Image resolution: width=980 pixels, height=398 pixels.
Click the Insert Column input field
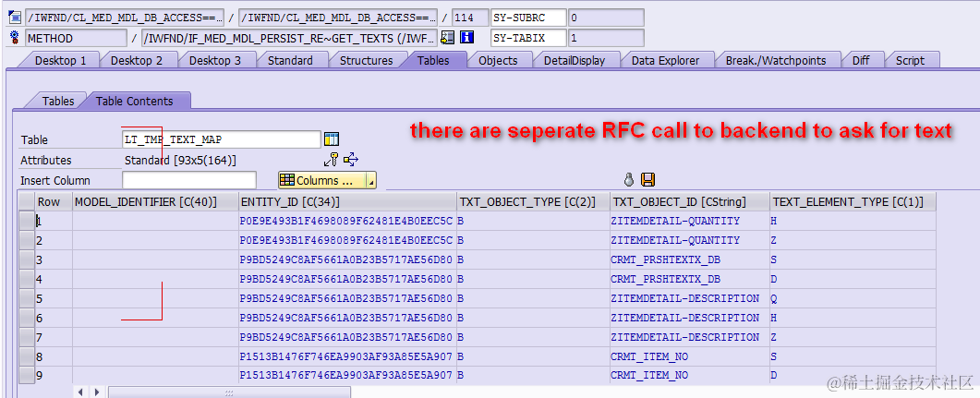coord(189,180)
